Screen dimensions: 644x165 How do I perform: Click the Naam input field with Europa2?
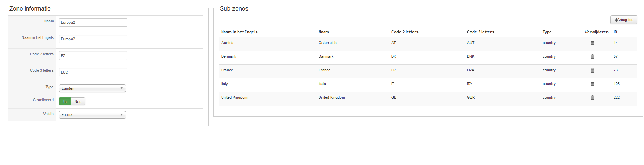coord(93,22)
